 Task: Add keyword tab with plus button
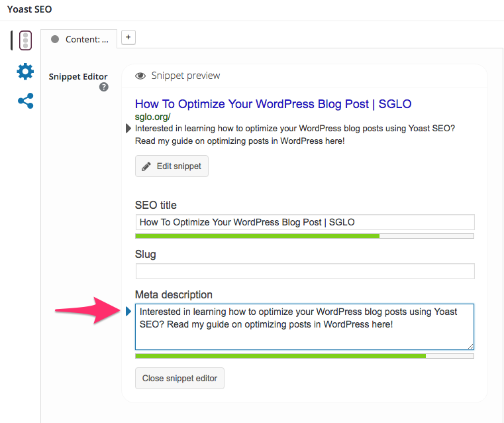(x=128, y=37)
